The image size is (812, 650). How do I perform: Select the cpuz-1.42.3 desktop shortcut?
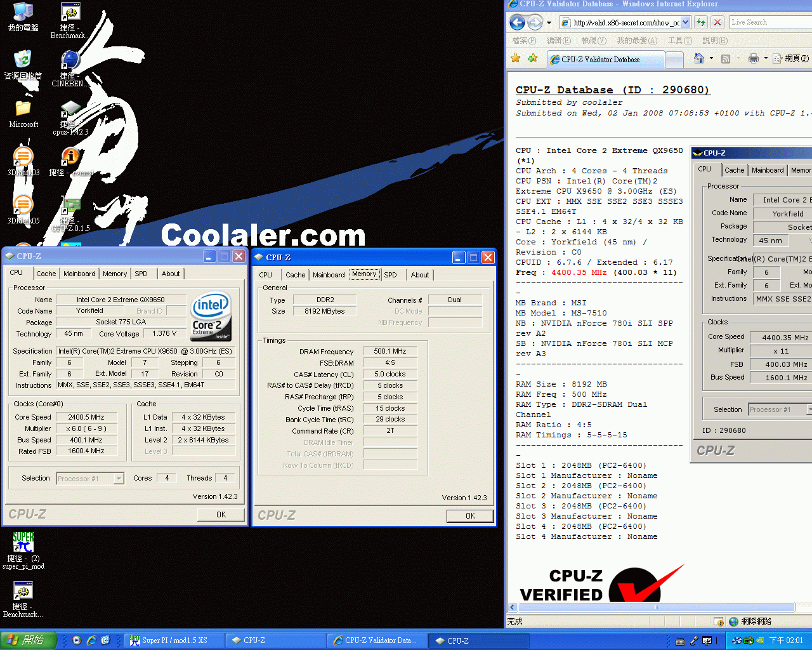[70, 117]
